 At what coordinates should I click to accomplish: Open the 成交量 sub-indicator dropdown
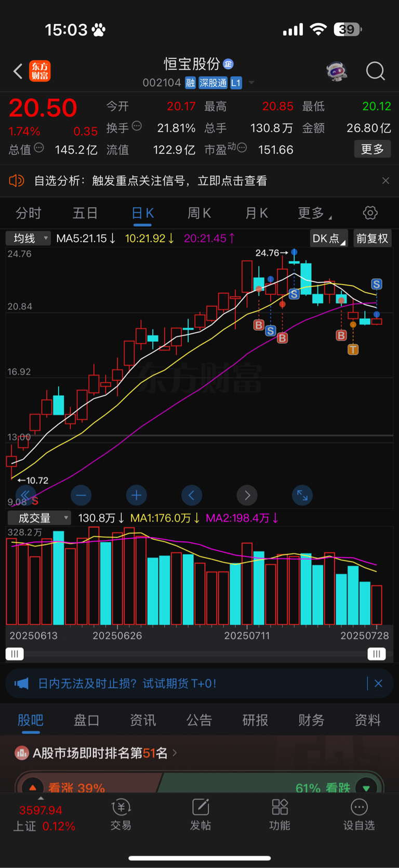click(39, 518)
